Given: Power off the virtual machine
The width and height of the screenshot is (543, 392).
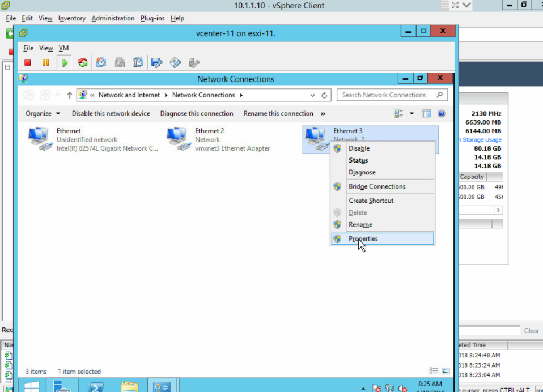Looking at the screenshot, I should (x=27, y=62).
